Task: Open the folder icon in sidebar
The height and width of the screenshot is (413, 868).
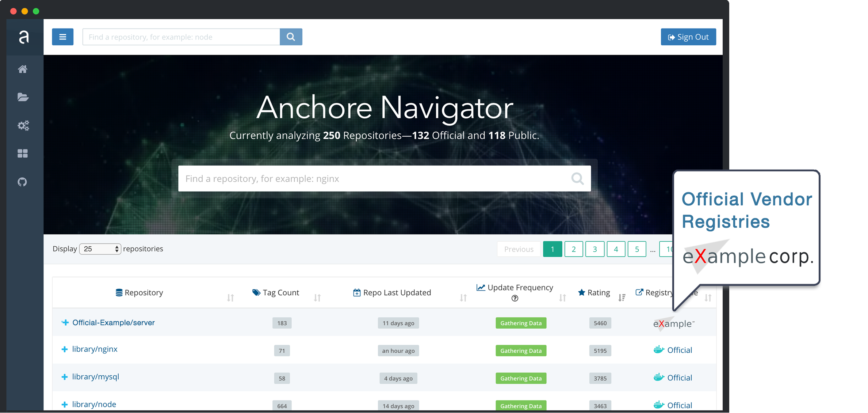Action: click(23, 97)
